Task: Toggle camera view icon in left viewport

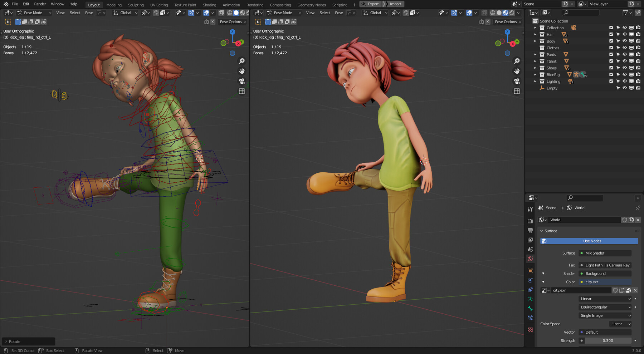Action: (x=242, y=81)
